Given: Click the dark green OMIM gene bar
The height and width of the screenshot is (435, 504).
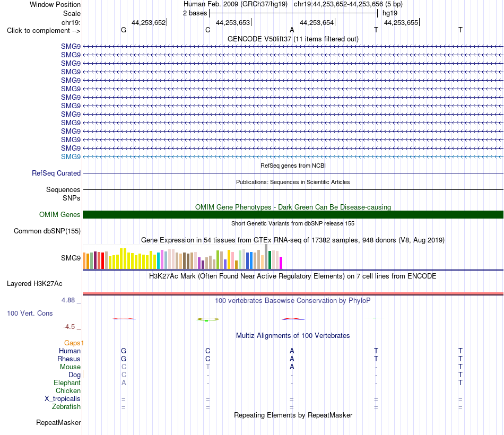Looking at the screenshot, I should 293,214.
